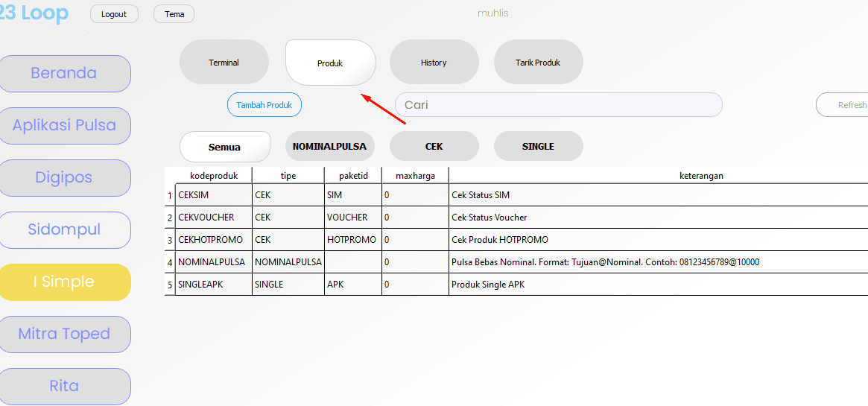This screenshot has width=868, height=406.
Task: Click the maxharga column header
Action: [x=415, y=175]
